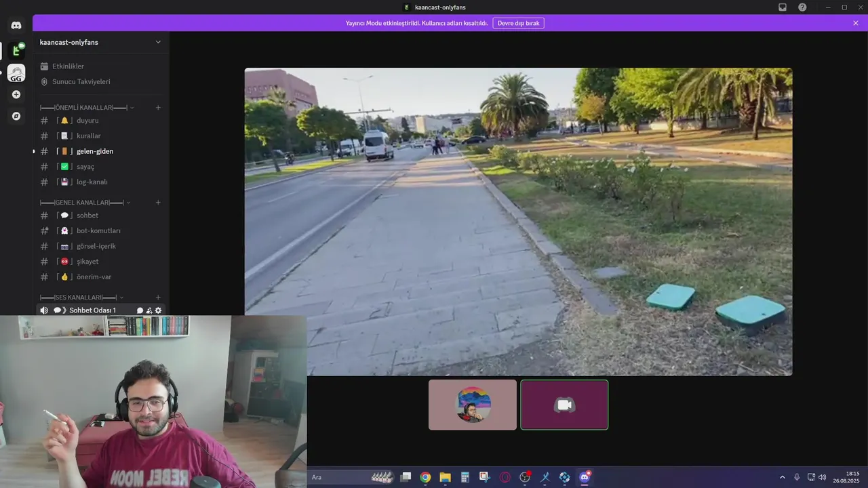Open Discord direct messages home icon

16,25
